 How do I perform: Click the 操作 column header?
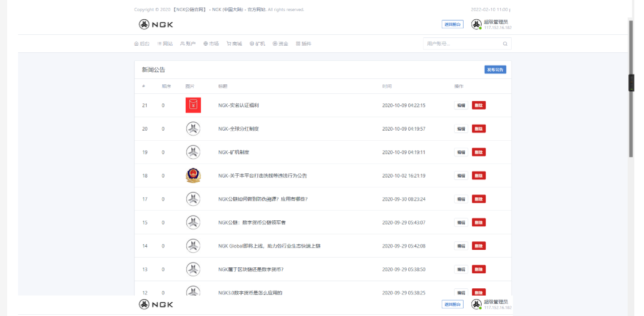(459, 86)
